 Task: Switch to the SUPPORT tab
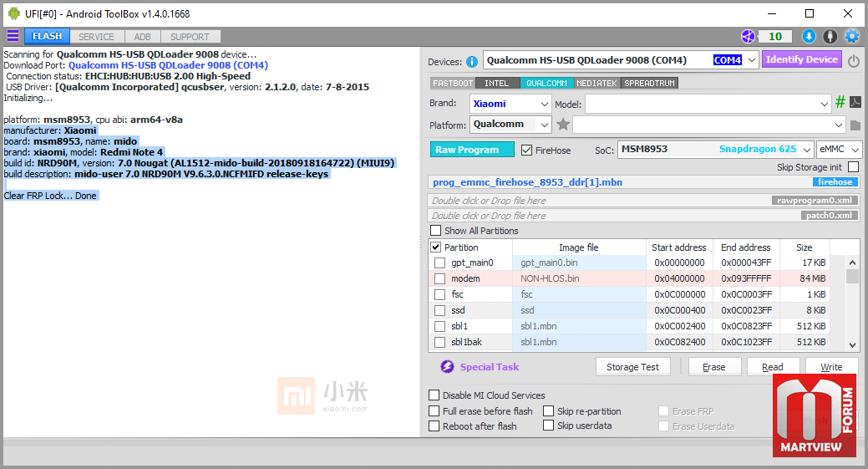[x=190, y=37]
